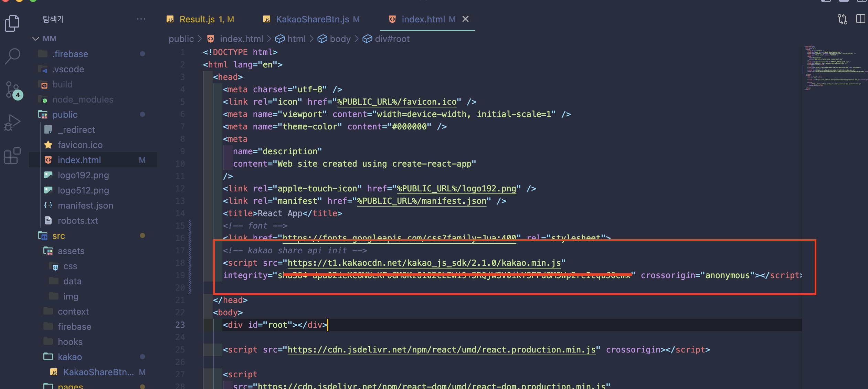This screenshot has height=389, width=868.
Task: Expand the public folder in explorer
Action: coord(65,115)
